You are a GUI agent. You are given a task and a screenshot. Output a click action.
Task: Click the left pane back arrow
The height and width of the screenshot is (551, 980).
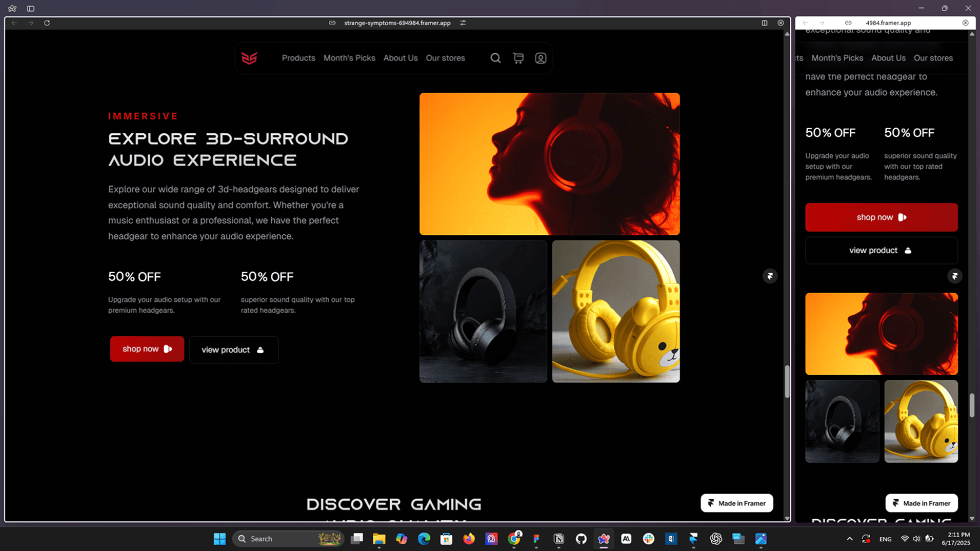point(14,23)
